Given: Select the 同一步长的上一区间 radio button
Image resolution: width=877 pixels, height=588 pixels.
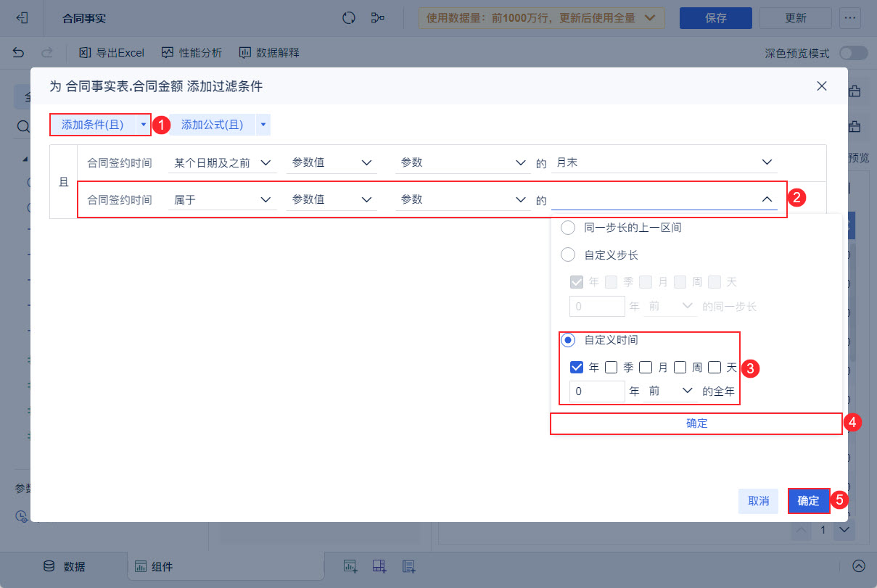Looking at the screenshot, I should [569, 228].
